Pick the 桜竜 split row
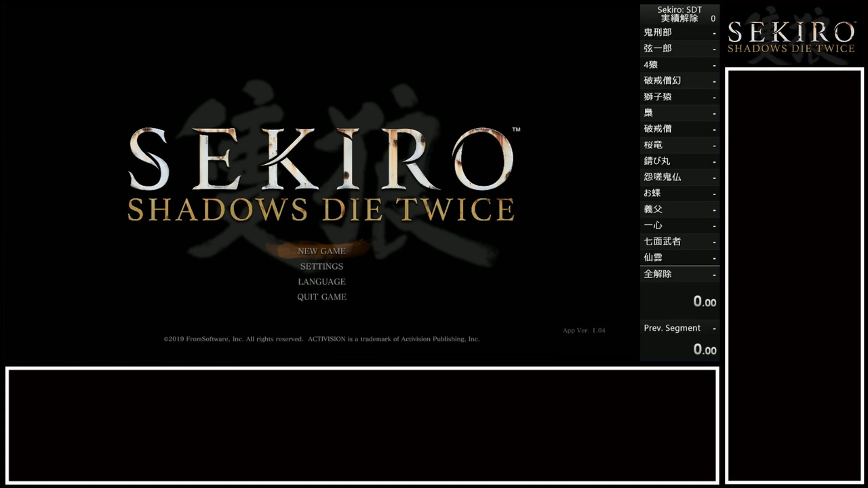This screenshot has height=488, width=868. (x=679, y=145)
